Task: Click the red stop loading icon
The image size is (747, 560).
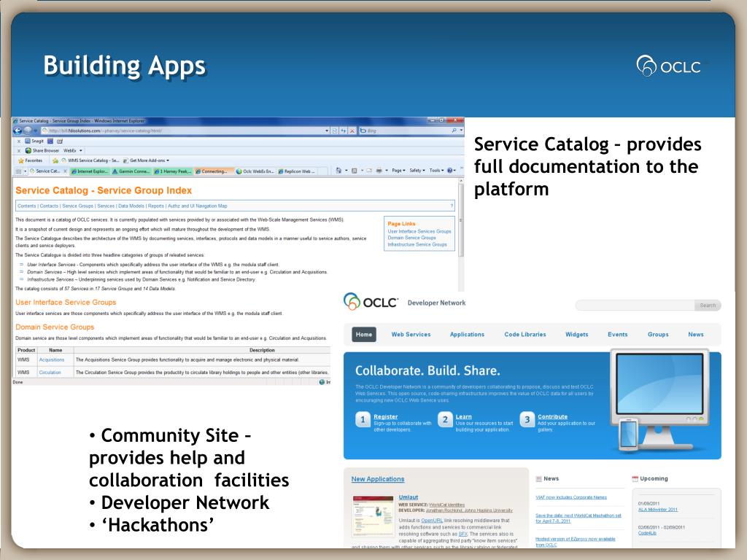Action: click(352, 131)
